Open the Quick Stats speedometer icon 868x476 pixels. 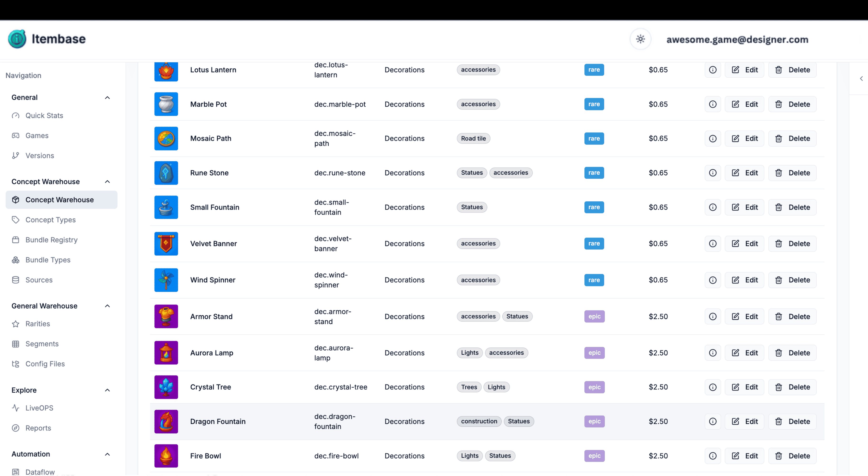(15, 115)
